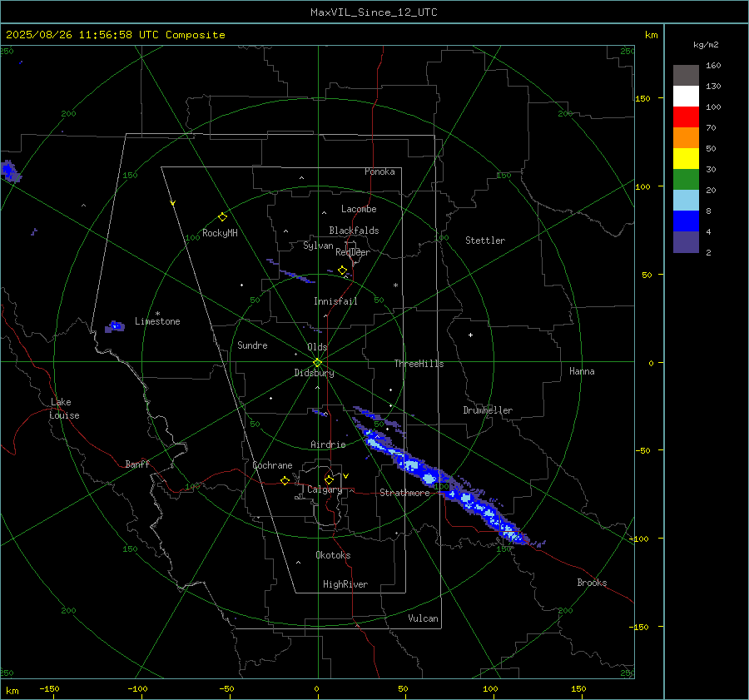Click the yellow radar marker at Didsbury center
Image resolution: width=749 pixels, height=700 pixels.
318,363
